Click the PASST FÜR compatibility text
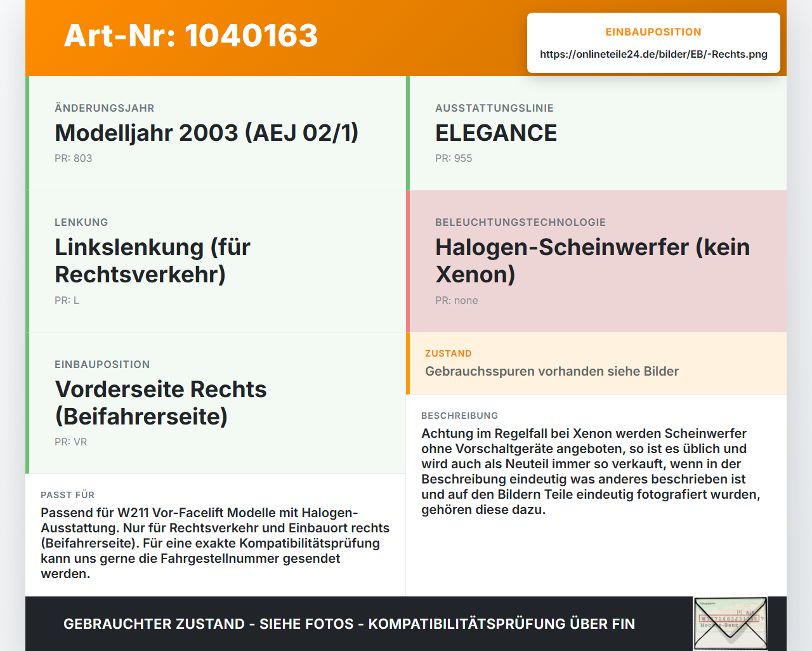The width and height of the screenshot is (812, 651). [215, 543]
